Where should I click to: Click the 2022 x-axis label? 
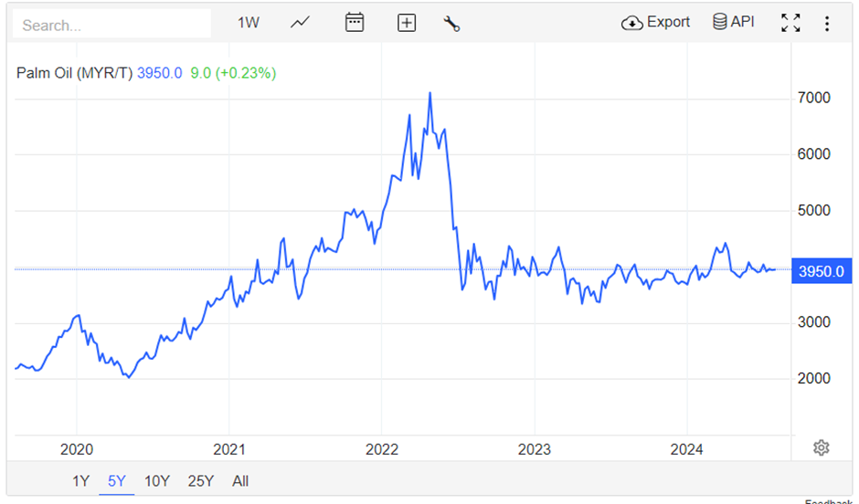click(382, 450)
